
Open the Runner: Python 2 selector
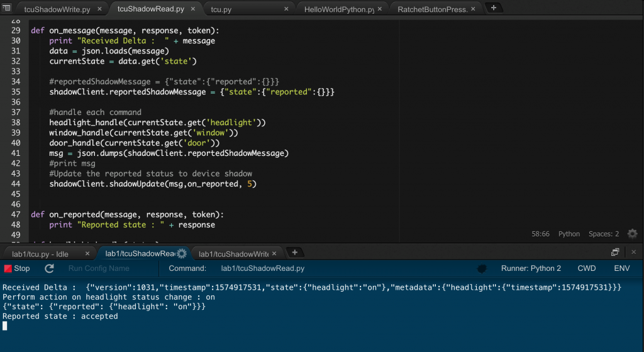[531, 268]
